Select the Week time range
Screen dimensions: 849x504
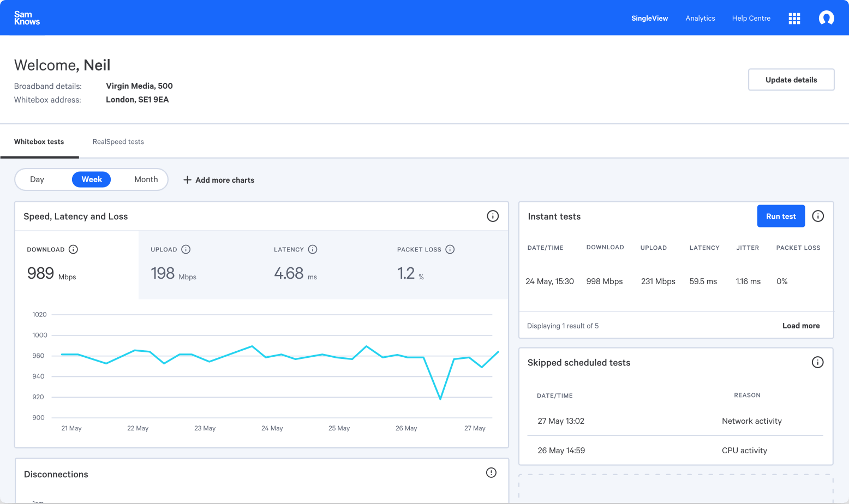(92, 179)
